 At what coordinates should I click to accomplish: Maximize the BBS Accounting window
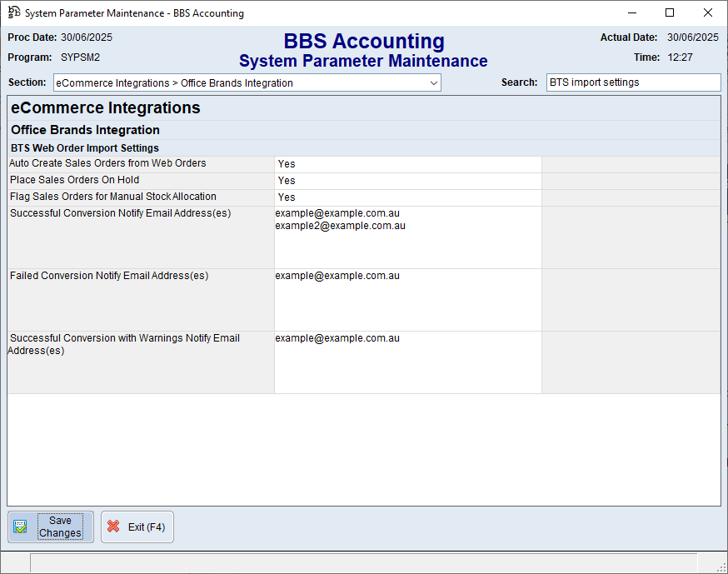tap(670, 12)
